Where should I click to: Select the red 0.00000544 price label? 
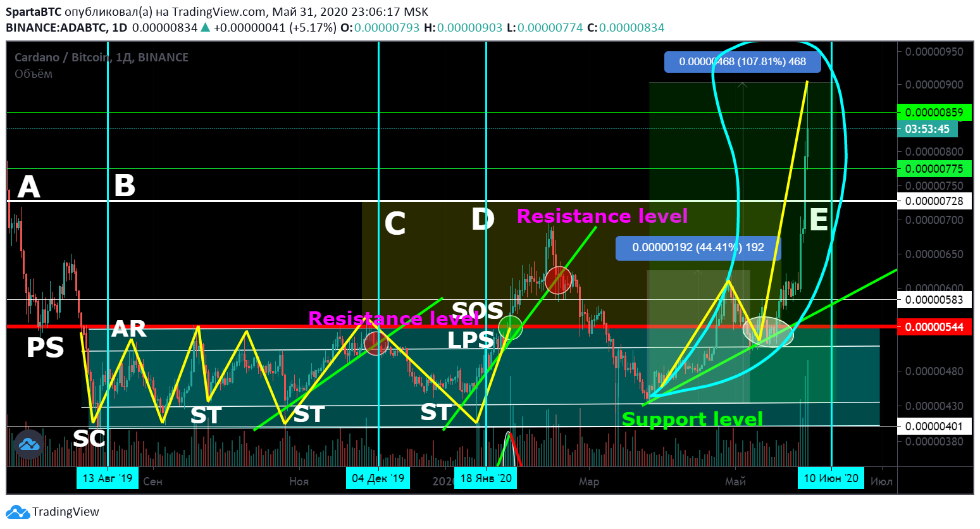click(x=934, y=327)
